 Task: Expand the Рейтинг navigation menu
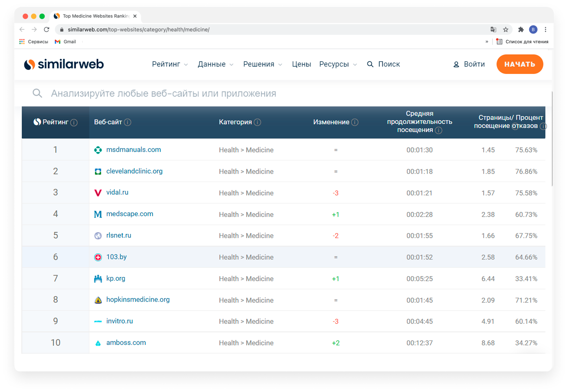[x=170, y=64]
